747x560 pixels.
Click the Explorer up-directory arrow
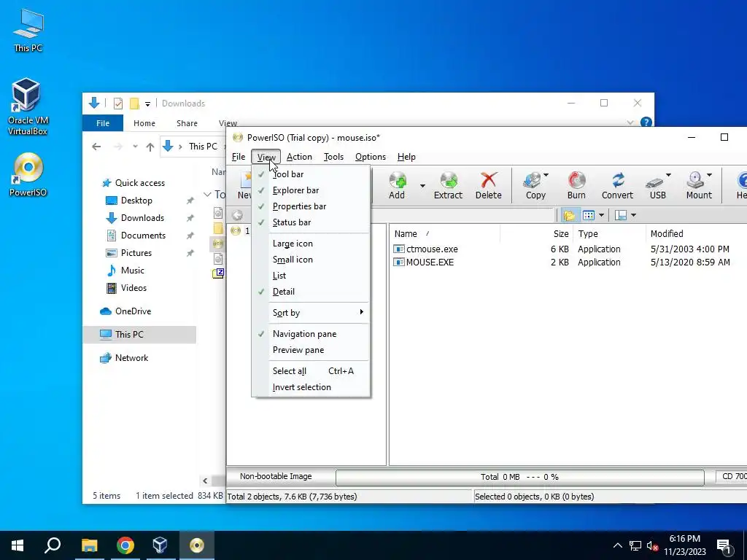tap(150, 147)
